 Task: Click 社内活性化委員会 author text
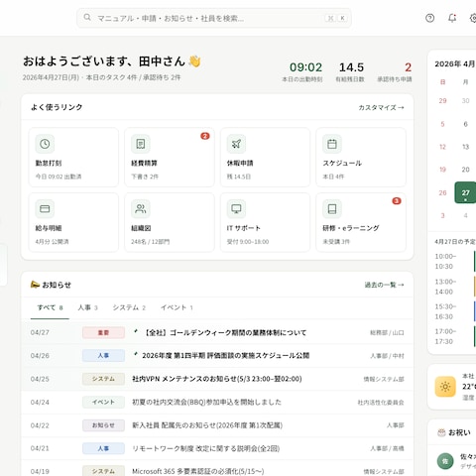click(x=381, y=403)
